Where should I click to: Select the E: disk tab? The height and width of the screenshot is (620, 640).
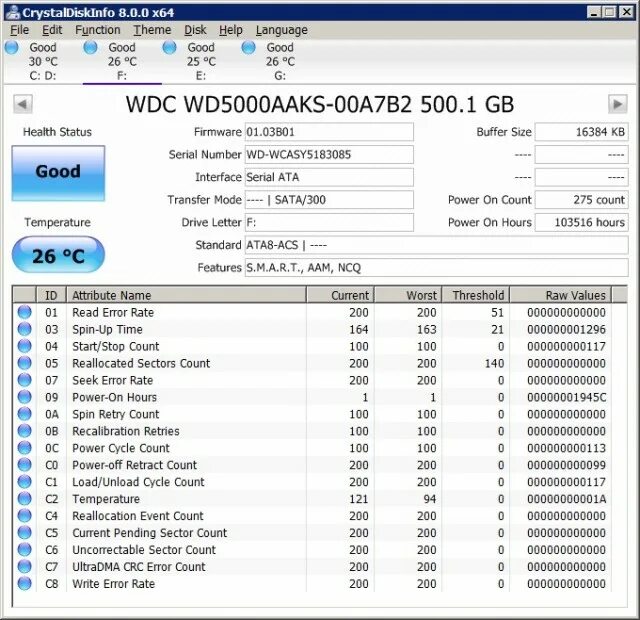click(x=201, y=61)
